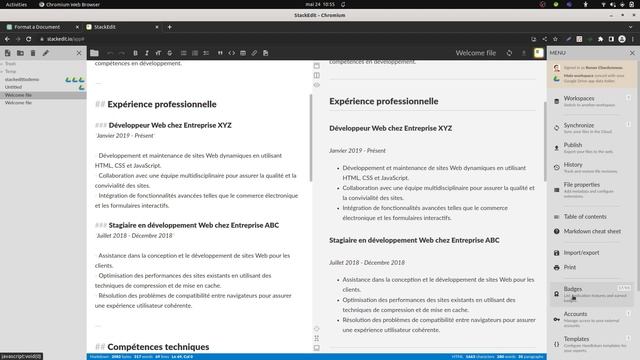Open a new browser tab

tap(170, 27)
